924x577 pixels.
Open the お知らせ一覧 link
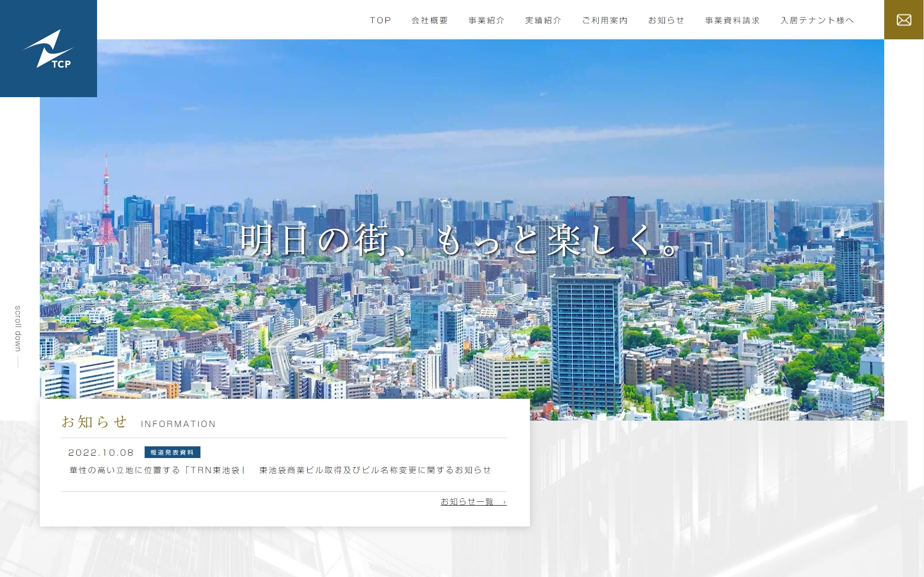(x=467, y=502)
